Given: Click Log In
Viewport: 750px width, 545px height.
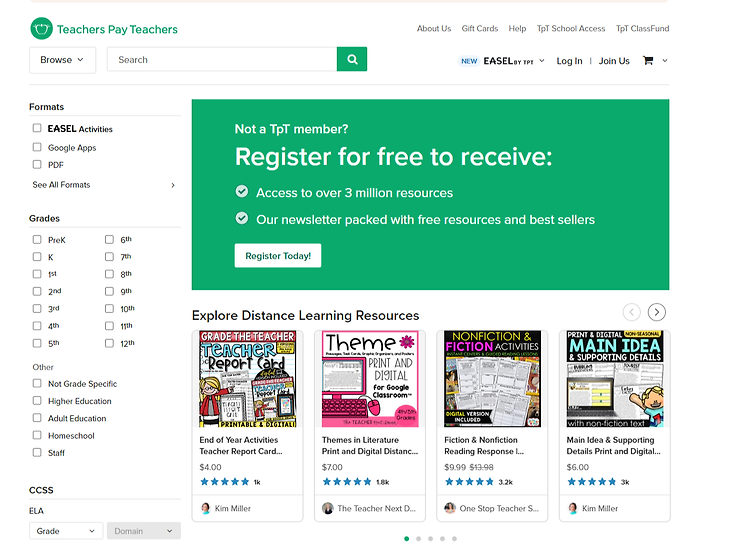Looking at the screenshot, I should [x=569, y=61].
